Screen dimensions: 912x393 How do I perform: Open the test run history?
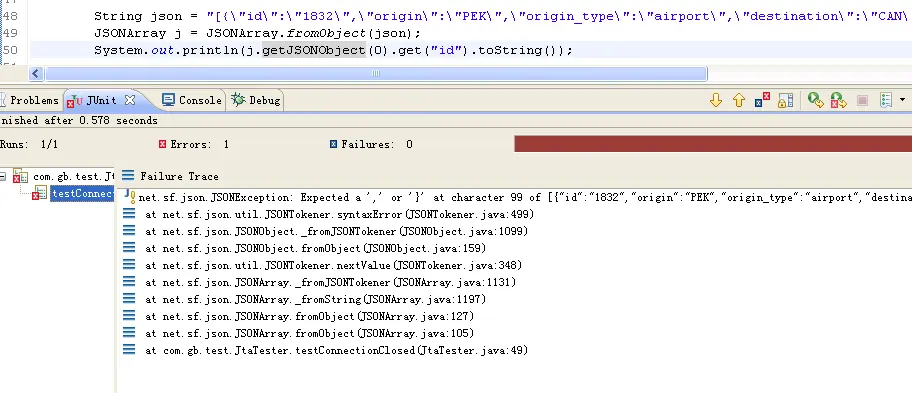pyautogui.click(x=886, y=100)
